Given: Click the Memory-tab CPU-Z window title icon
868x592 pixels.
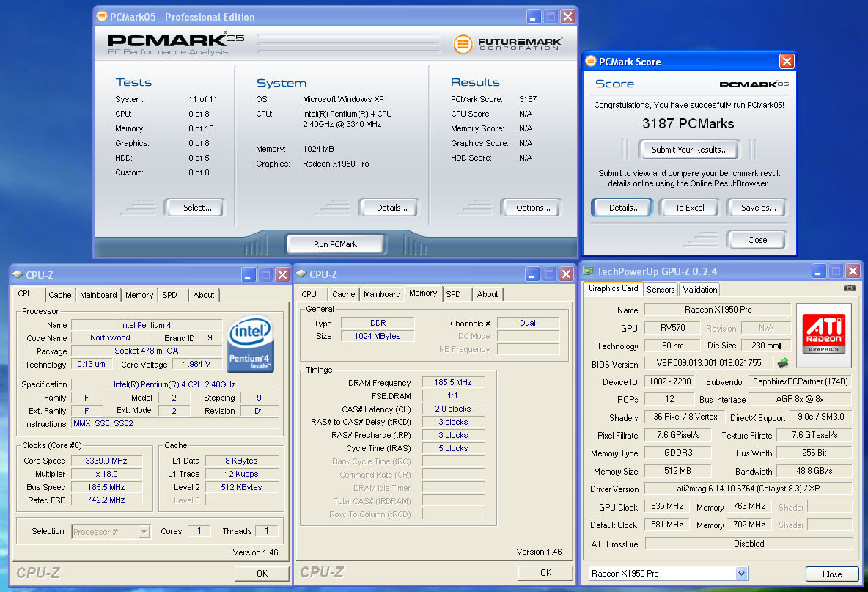Looking at the screenshot, I should 302,274.
